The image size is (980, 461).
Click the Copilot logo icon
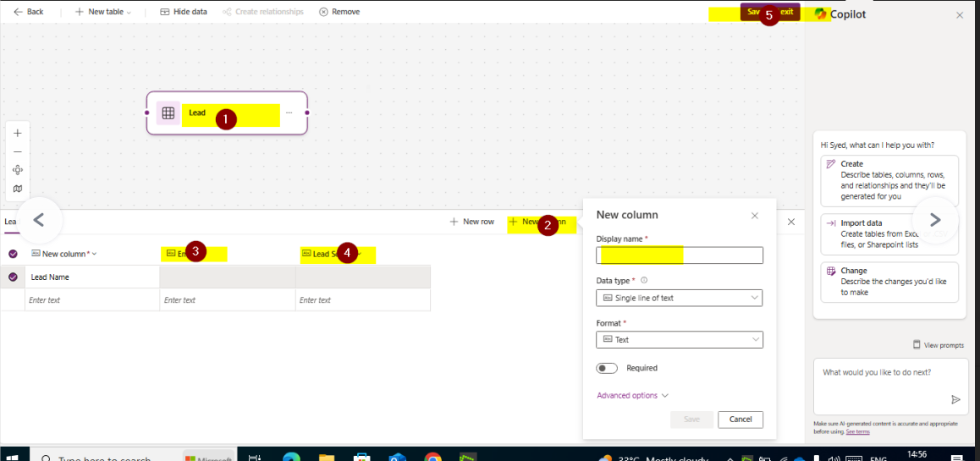tap(820, 14)
